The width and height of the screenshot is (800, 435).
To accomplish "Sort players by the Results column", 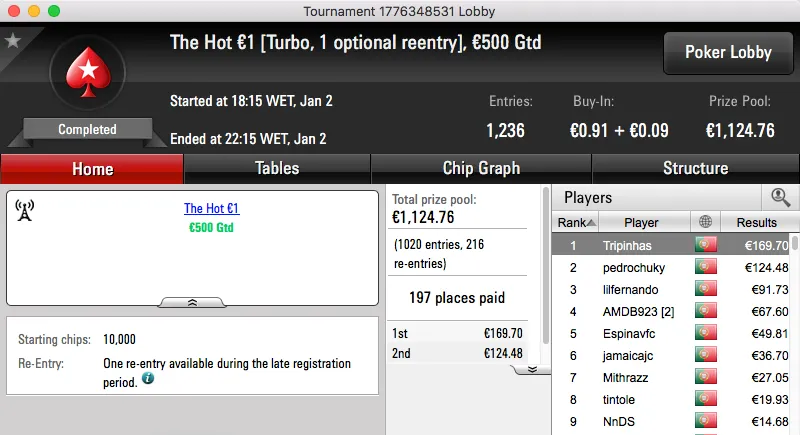I will pyautogui.click(x=756, y=222).
